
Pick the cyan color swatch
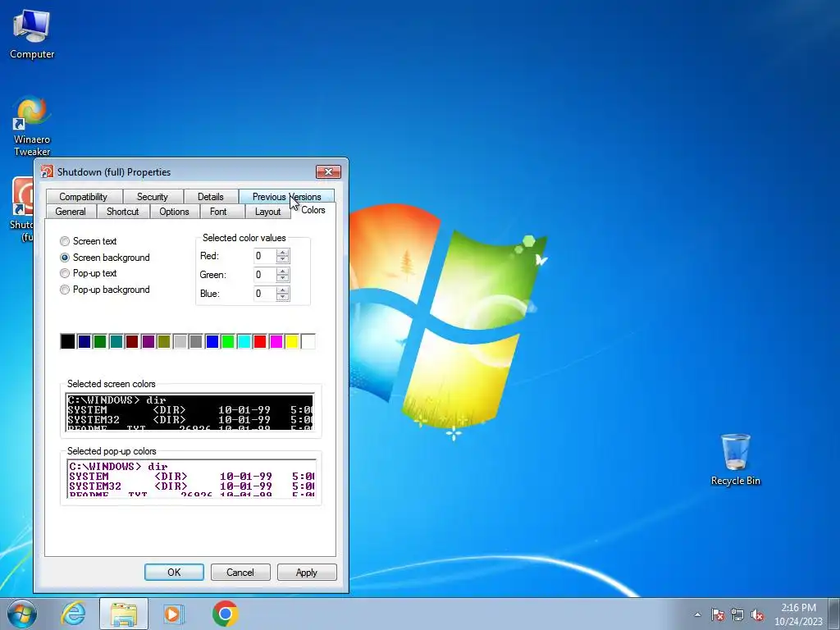tap(244, 341)
